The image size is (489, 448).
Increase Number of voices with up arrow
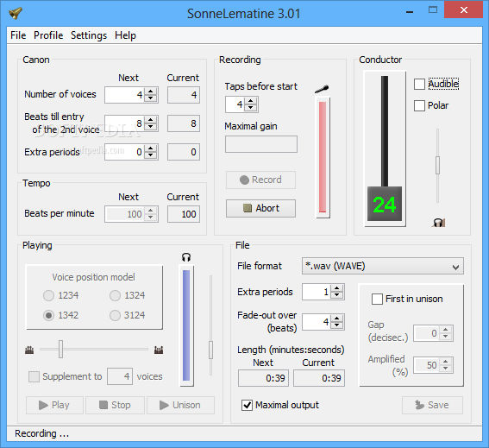[151, 91]
